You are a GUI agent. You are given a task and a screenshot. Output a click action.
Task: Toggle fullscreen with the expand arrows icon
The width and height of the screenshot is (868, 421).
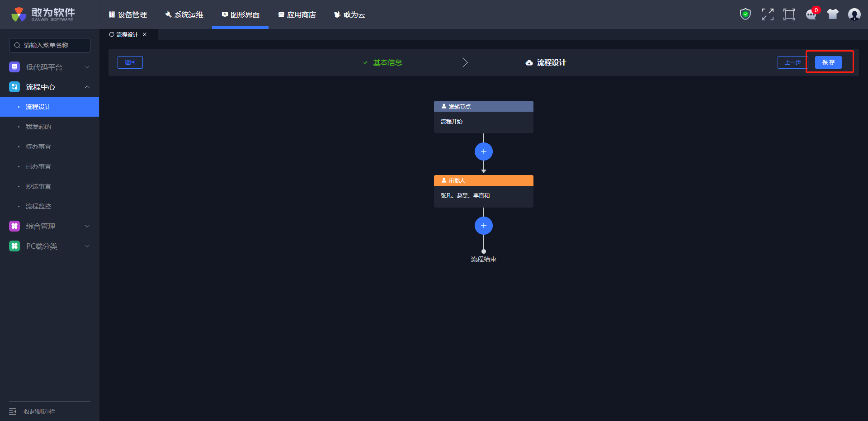[767, 14]
